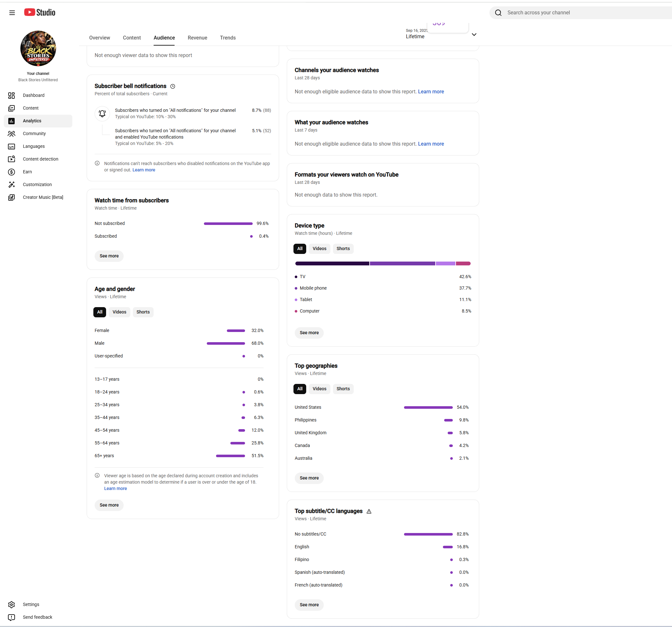Open Dashboard via its sidebar icon
The height and width of the screenshot is (627, 672).
(11, 95)
